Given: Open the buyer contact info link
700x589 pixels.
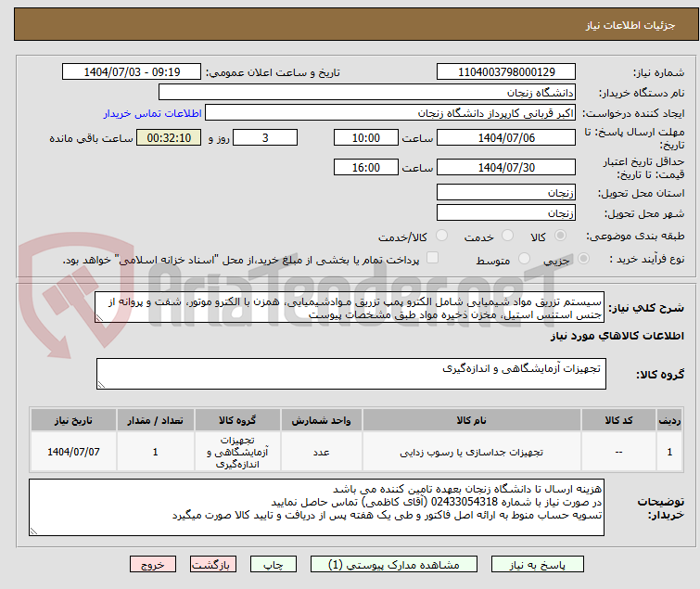Looking at the screenshot, I should tap(153, 113).
